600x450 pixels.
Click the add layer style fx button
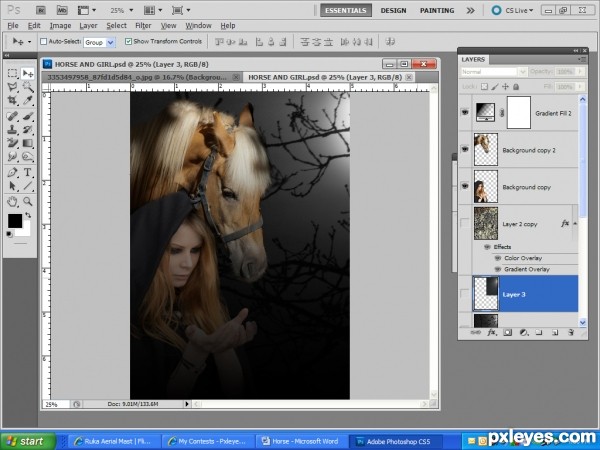pos(492,332)
